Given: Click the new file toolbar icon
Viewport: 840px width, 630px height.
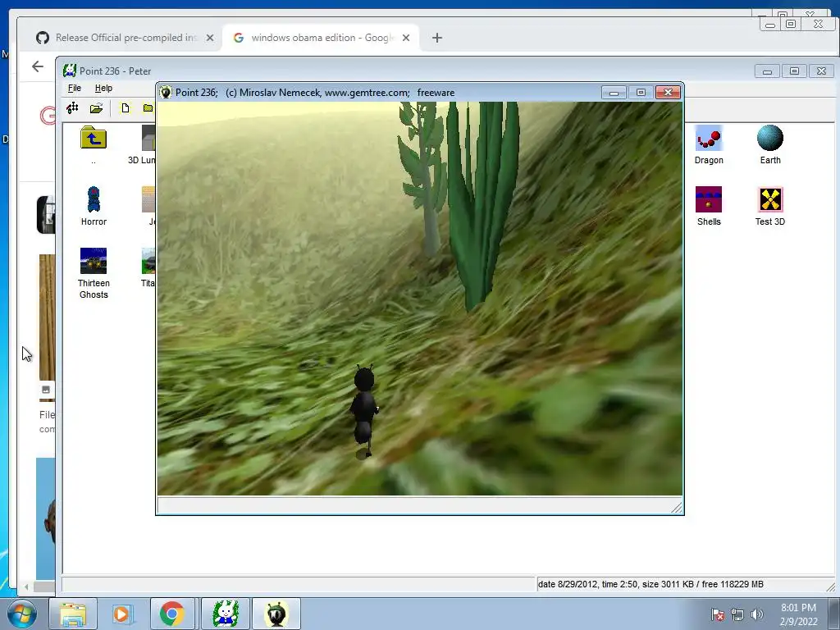Looking at the screenshot, I should tap(126, 108).
